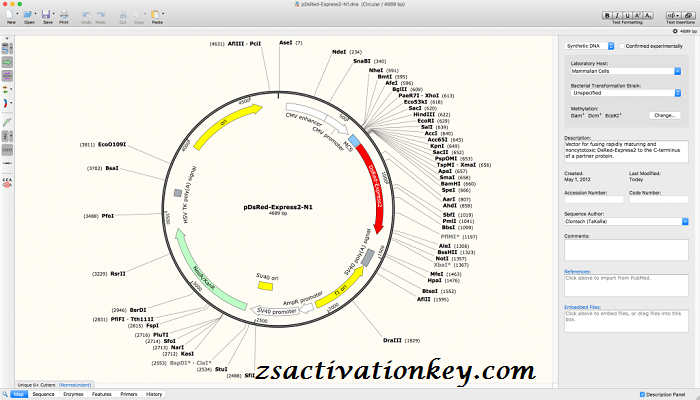
Task: Click the blue MCS feature box
Action: [354, 141]
